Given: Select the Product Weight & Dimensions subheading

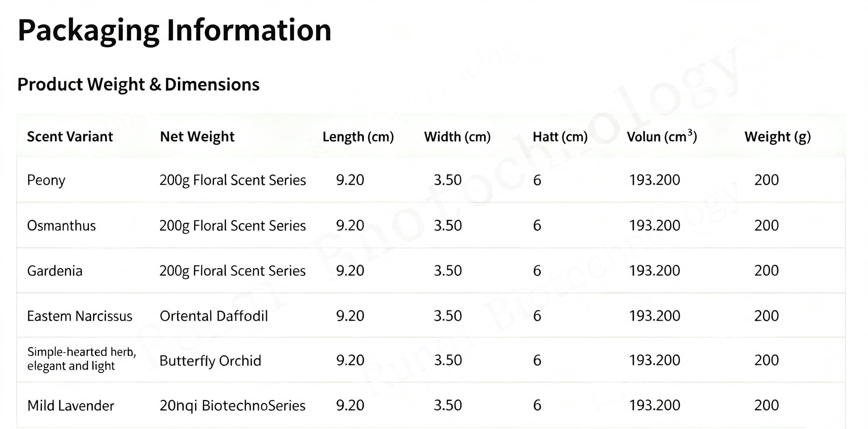Looking at the screenshot, I should pos(138,84).
